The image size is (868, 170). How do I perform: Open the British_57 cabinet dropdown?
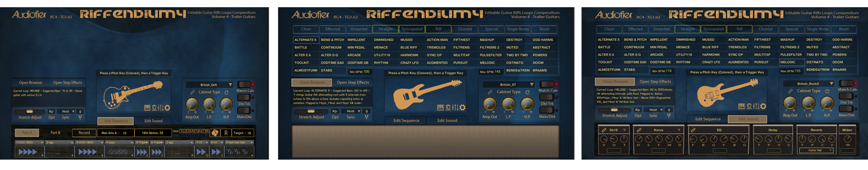(x=509, y=84)
